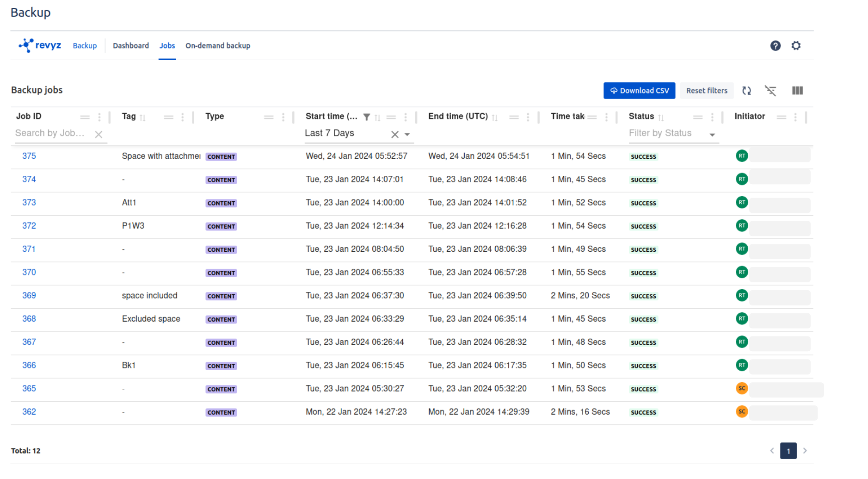Click the Backup breadcrumb link

coord(85,45)
